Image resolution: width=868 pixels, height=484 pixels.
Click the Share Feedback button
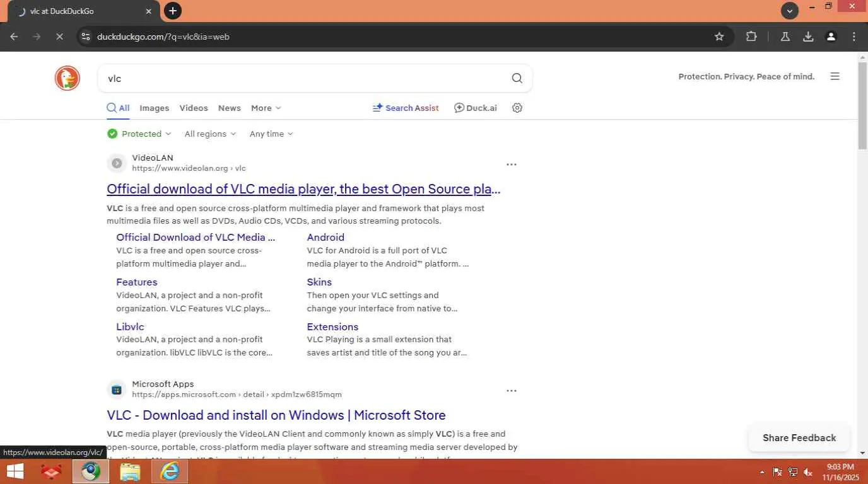[799, 438]
